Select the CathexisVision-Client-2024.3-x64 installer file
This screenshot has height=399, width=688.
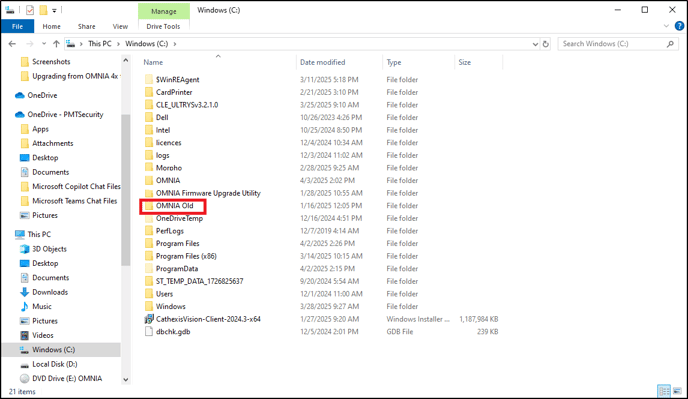click(x=208, y=319)
